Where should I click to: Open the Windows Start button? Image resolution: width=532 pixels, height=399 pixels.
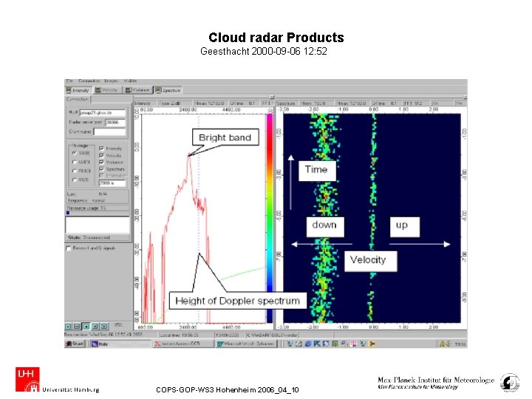(x=75, y=344)
